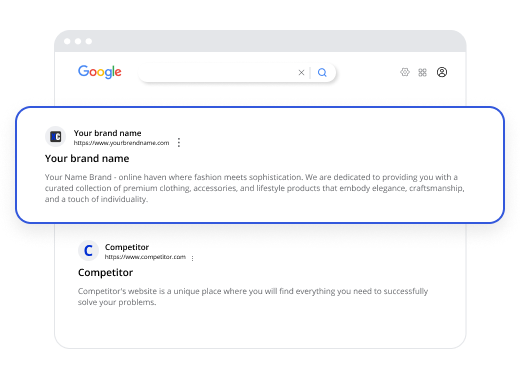
Task: Click the magnifying glass search icon
Action: tap(322, 72)
